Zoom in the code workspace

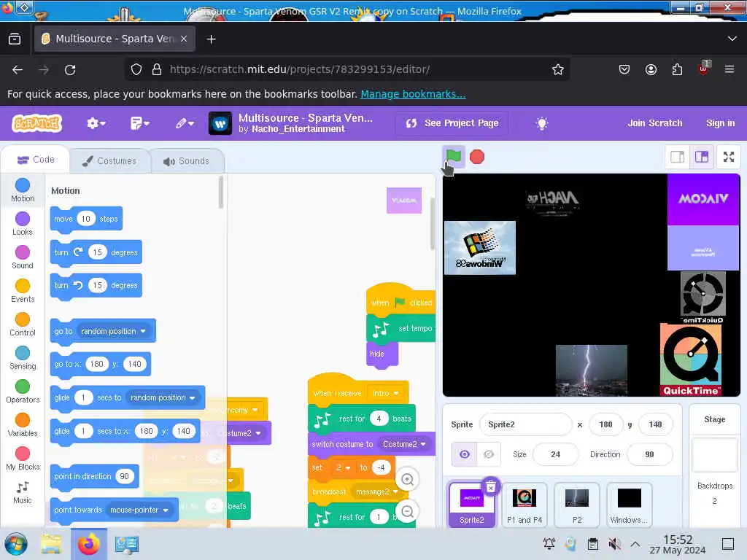pyautogui.click(x=407, y=480)
